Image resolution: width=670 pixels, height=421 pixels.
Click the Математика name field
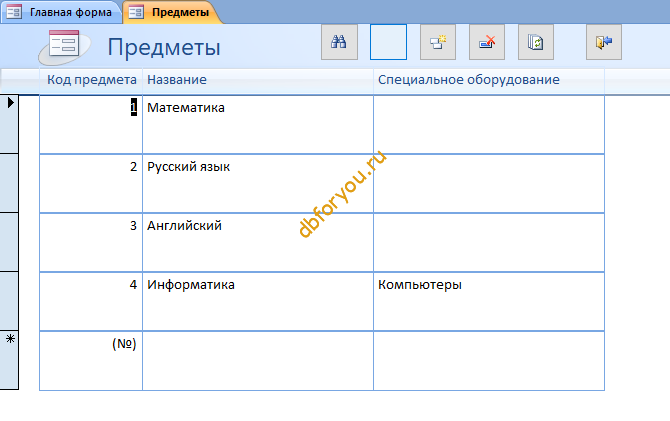point(258,124)
